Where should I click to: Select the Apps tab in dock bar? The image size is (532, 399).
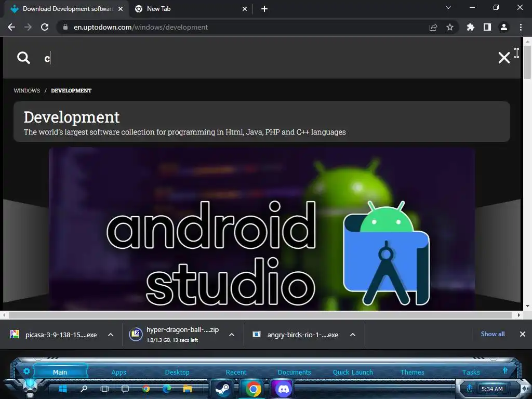pos(119,372)
